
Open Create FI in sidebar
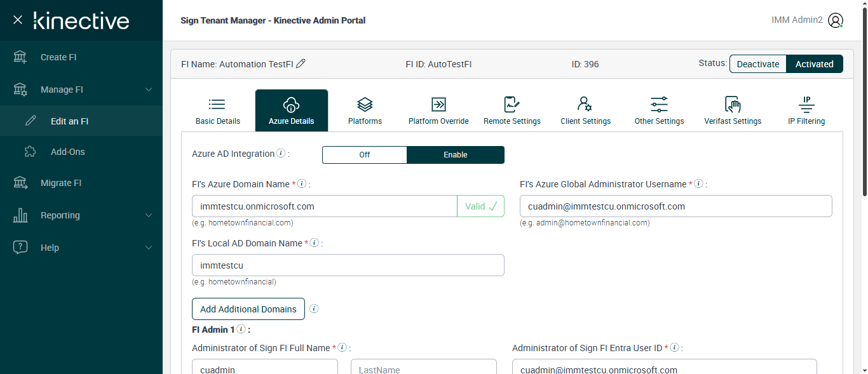coord(81,57)
